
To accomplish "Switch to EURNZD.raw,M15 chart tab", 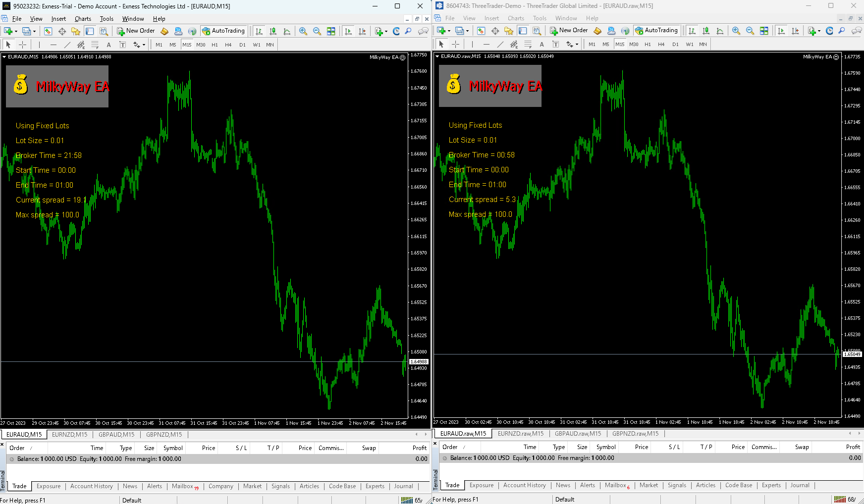I will (x=521, y=434).
